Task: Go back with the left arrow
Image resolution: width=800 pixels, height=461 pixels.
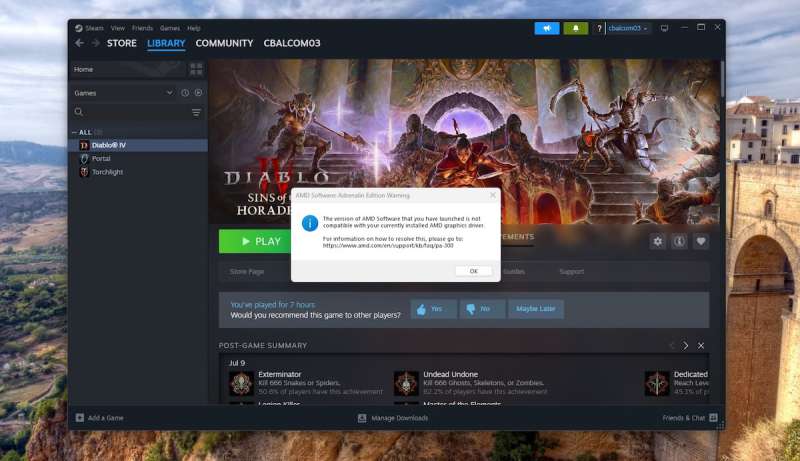Action: [80, 43]
